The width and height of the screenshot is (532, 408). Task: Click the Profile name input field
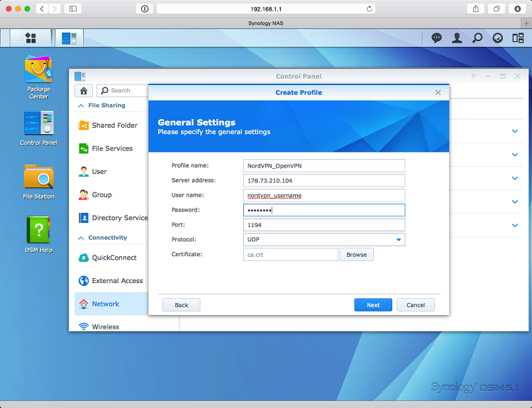(x=323, y=165)
